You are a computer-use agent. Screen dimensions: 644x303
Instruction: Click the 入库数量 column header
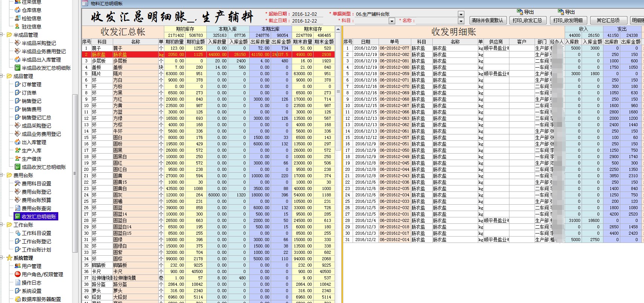pos(217,42)
